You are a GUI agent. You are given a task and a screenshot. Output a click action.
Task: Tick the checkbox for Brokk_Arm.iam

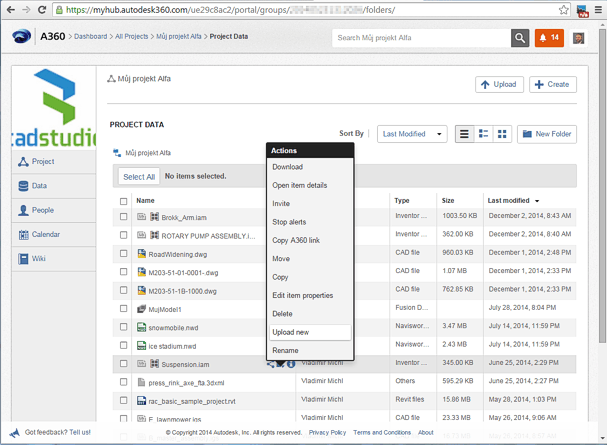point(123,217)
